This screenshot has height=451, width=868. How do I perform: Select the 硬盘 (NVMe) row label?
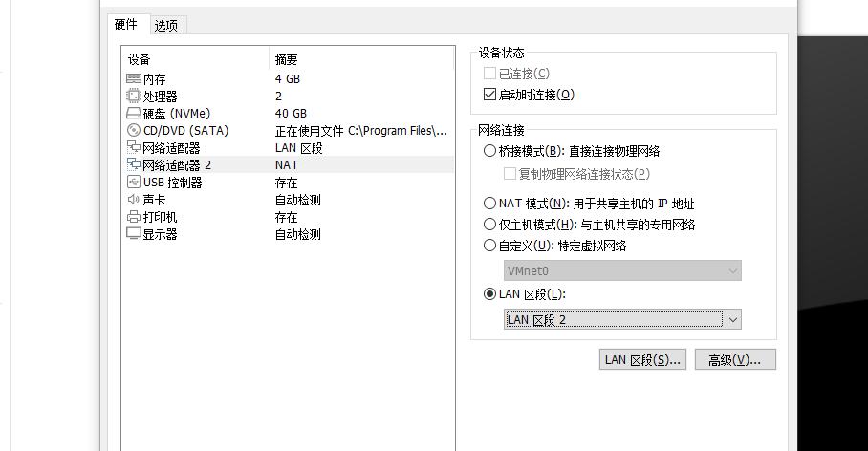point(177,114)
